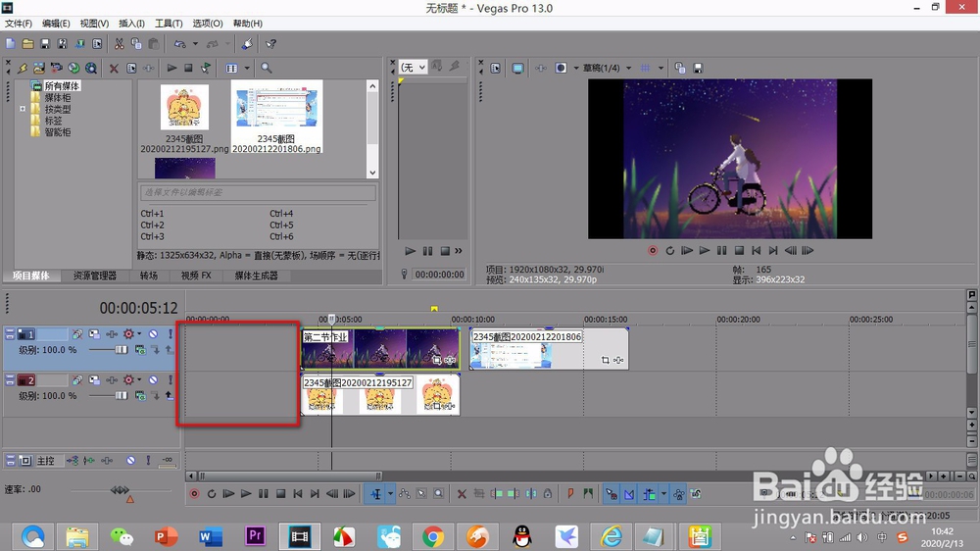980x551 pixels.
Task: Switch to the 转场 tab
Action: coord(149,275)
